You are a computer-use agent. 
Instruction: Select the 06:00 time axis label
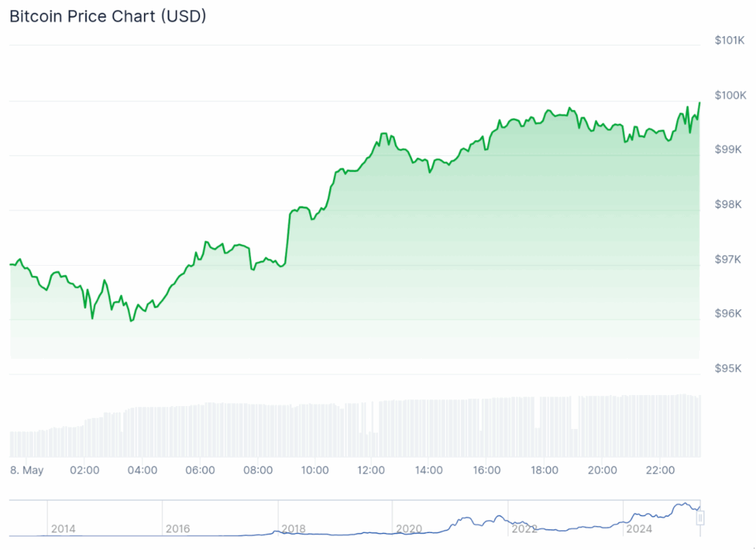coord(199,470)
